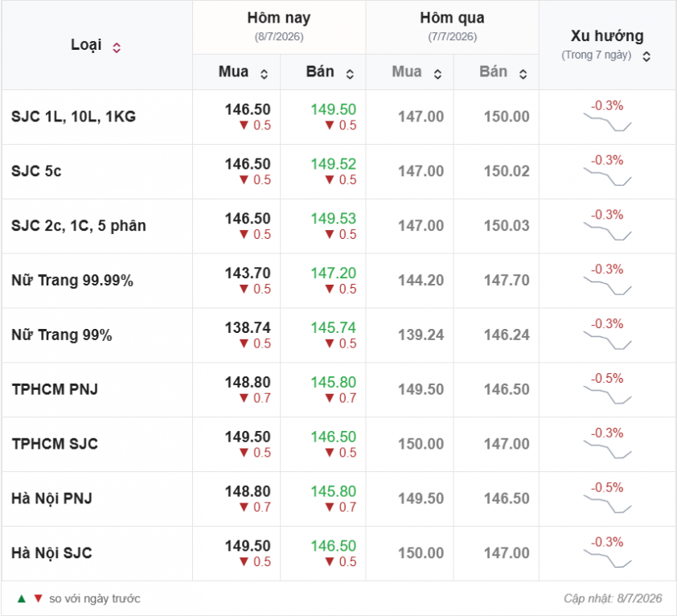Select the SJC 2c, 1C, 5 phân row label
677x616 pixels.
[79, 225]
